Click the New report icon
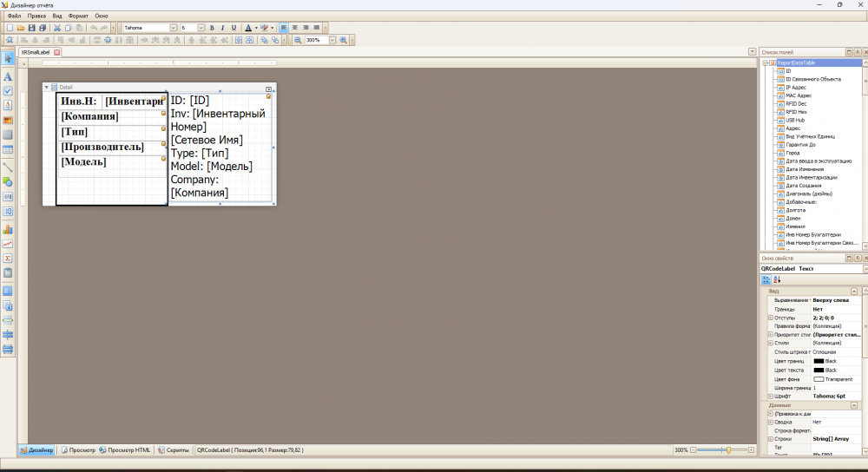868x472 pixels. tap(10, 28)
